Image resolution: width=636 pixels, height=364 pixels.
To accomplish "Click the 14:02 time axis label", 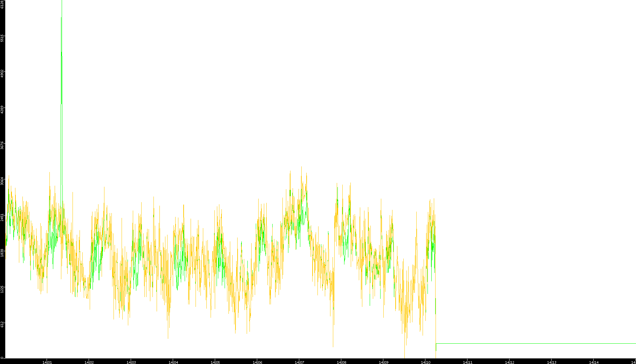I will click(89, 362).
